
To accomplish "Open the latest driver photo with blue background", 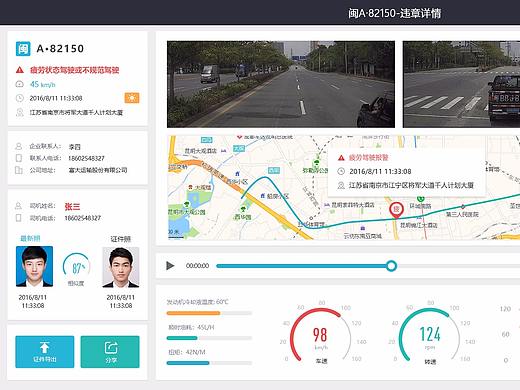I will coord(34,267).
